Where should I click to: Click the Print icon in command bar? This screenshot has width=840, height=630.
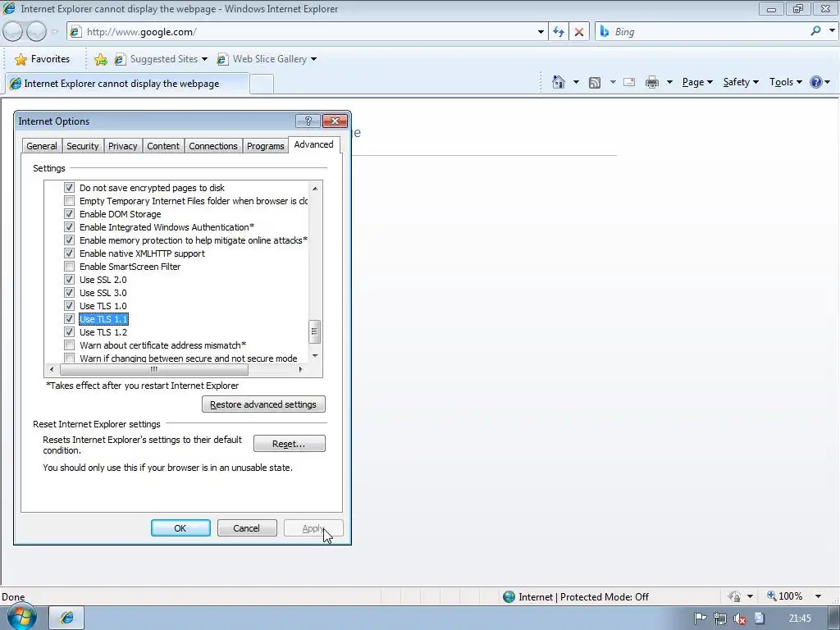click(652, 83)
